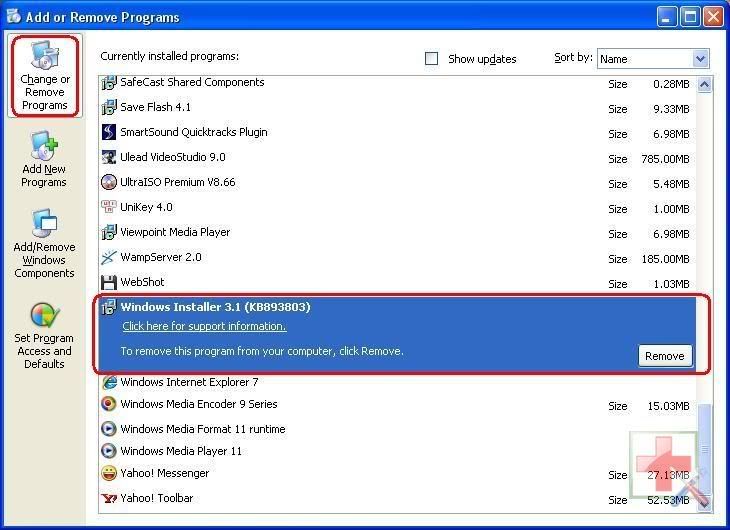Click the Windows Installer 3.1 (KB893803) title
The width and height of the screenshot is (730, 530).
(215, 307)
